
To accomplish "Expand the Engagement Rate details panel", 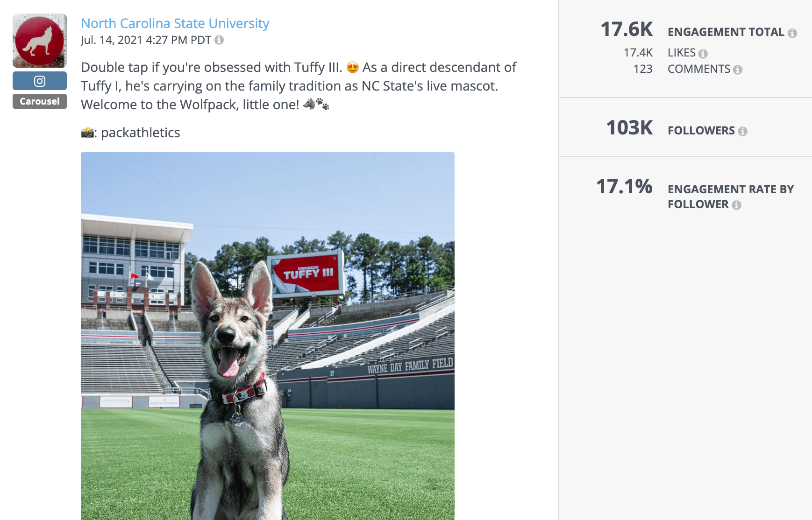I will pyautogui.click(x=624, y=187).
